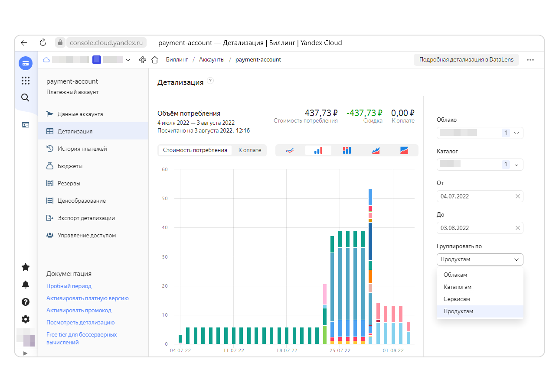Go to home icon in breadcrumb

pos(155,60)
